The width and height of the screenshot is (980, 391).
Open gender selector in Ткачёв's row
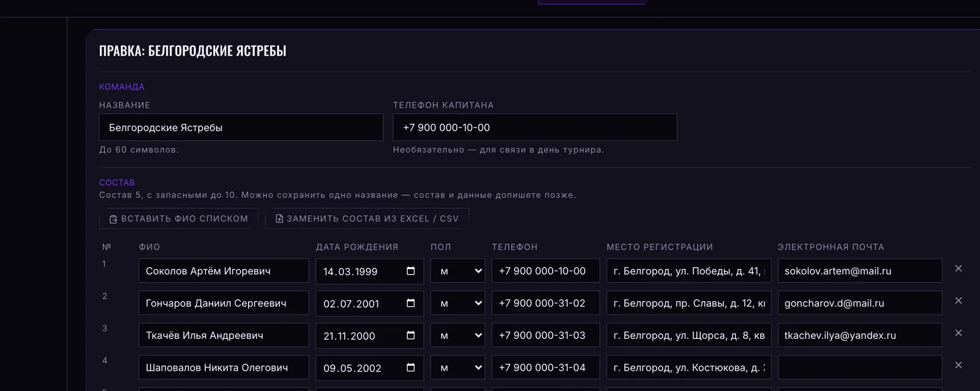[458, 335]
